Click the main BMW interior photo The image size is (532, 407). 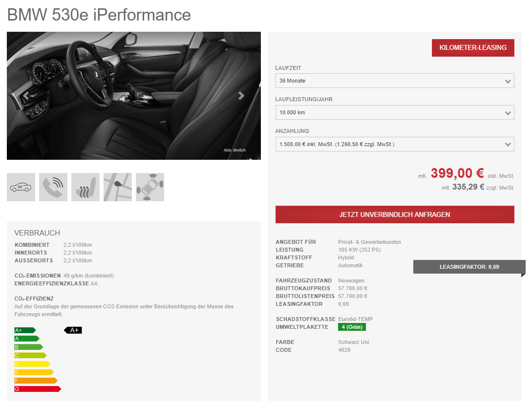[x=134, y=96]
